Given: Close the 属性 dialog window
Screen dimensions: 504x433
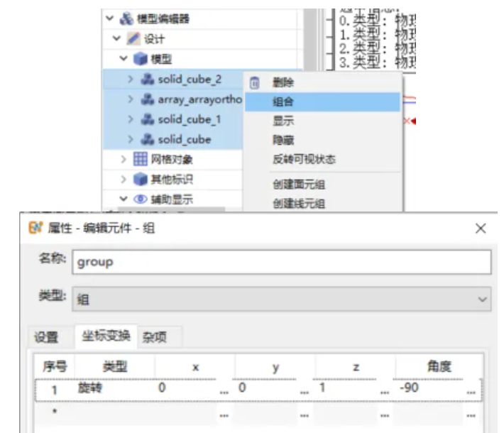Looking at the screenshot, I should tap(481, 229).
